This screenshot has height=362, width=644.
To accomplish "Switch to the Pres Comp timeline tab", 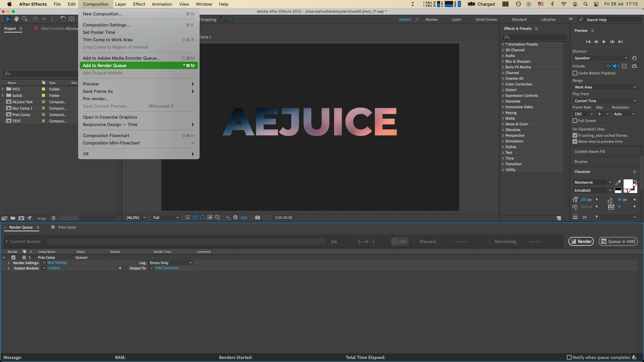I will tap(67, 227).
